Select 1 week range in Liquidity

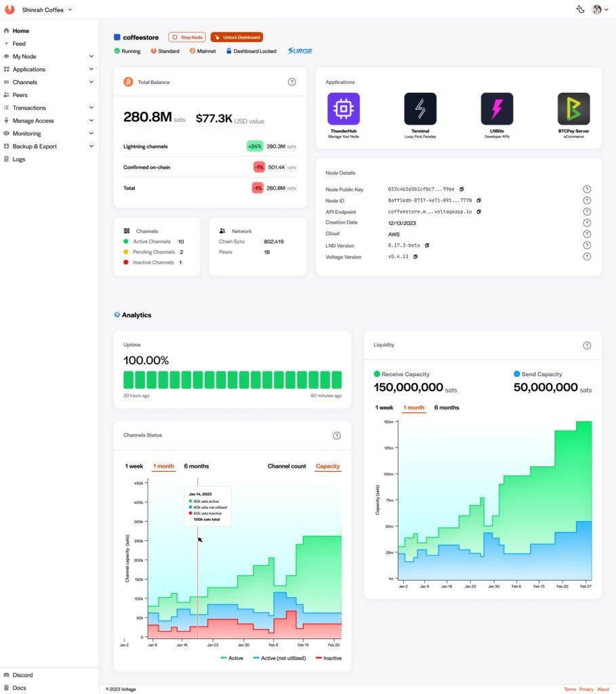pos(384,407)
